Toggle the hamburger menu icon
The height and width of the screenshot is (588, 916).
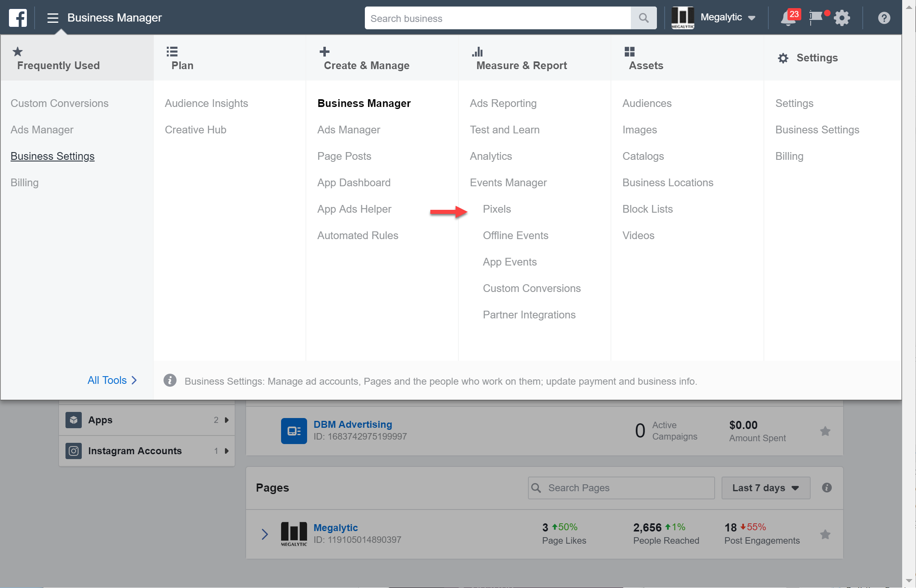tap(52, 18)
